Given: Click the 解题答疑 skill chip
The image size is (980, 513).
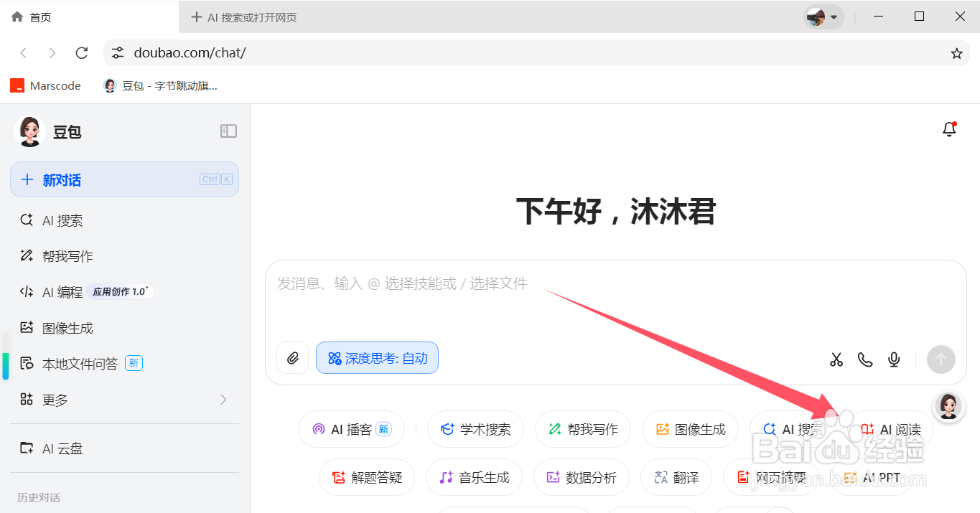Looking at the screenshot, I should (x=367, y=477).
